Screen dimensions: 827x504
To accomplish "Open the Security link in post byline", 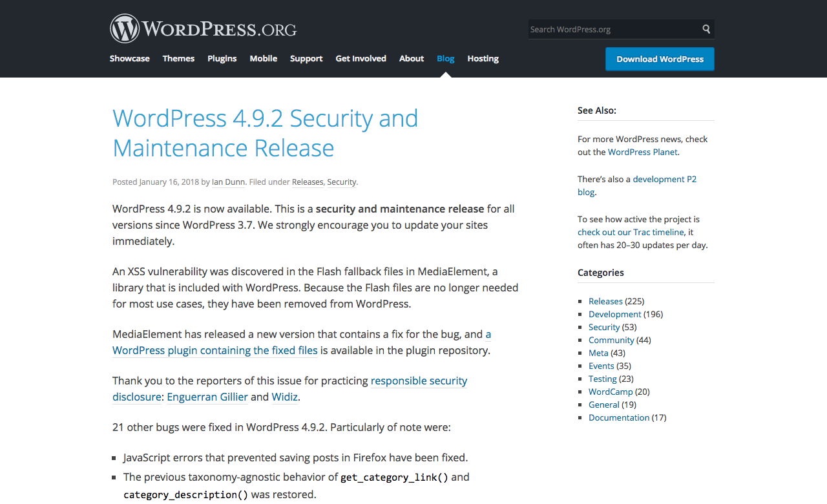I will (341, 182).
